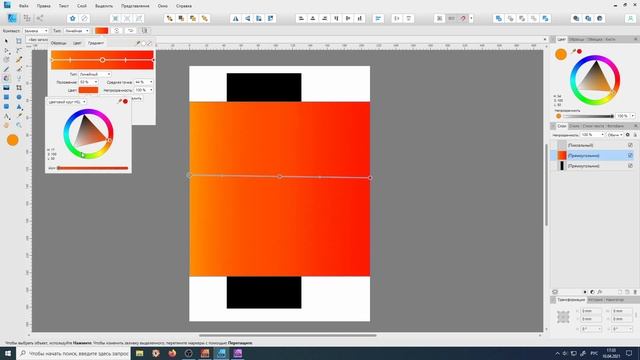The height and width of the screenshot is (360, 640).
Task: Open the layer blend mode dropdown
Action: [x=615, y=135]
